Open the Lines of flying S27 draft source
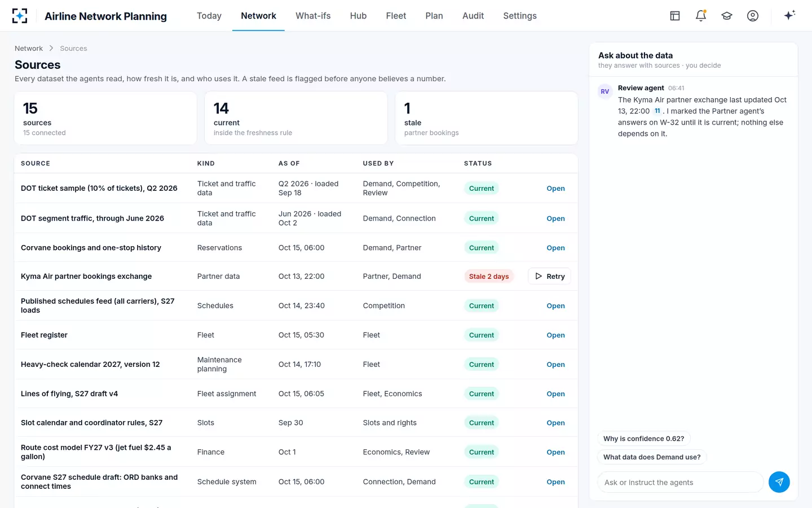The width and height of the screenshot is (812, 508). [555, 394]
